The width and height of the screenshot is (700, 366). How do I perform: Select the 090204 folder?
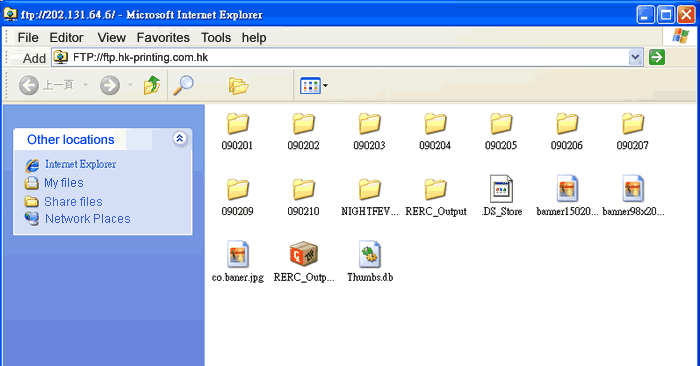435,132
